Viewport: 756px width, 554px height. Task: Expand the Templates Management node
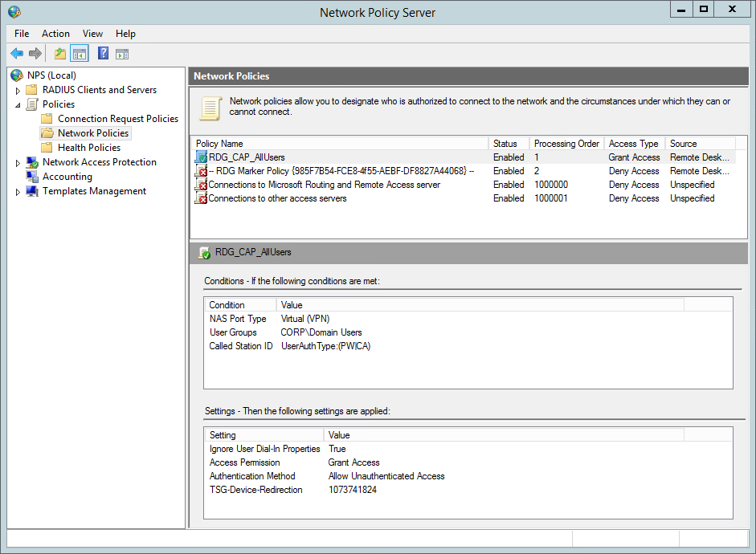(x=18, y=192)
